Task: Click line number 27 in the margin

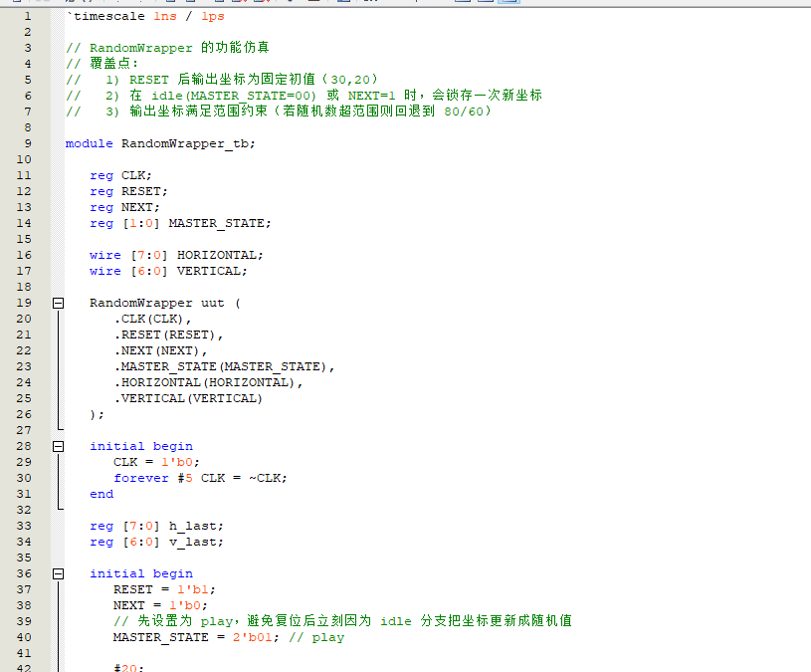Action: tap(24, 430)
